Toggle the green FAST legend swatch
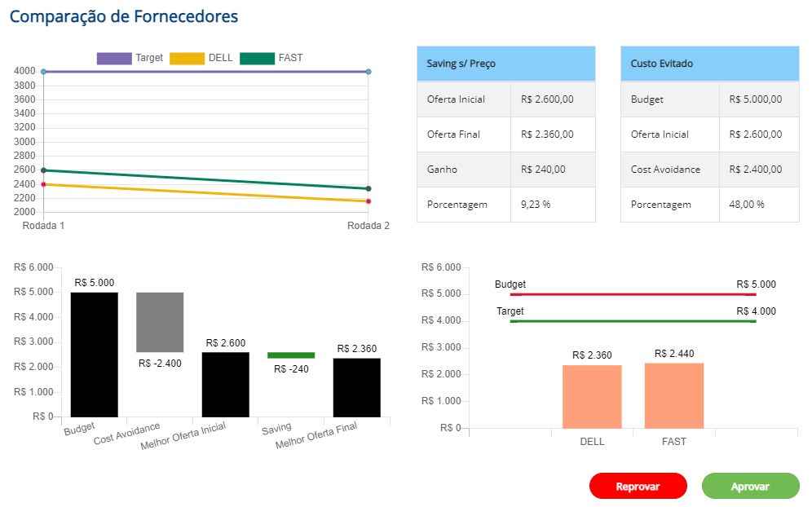 [x=257, y=58]
